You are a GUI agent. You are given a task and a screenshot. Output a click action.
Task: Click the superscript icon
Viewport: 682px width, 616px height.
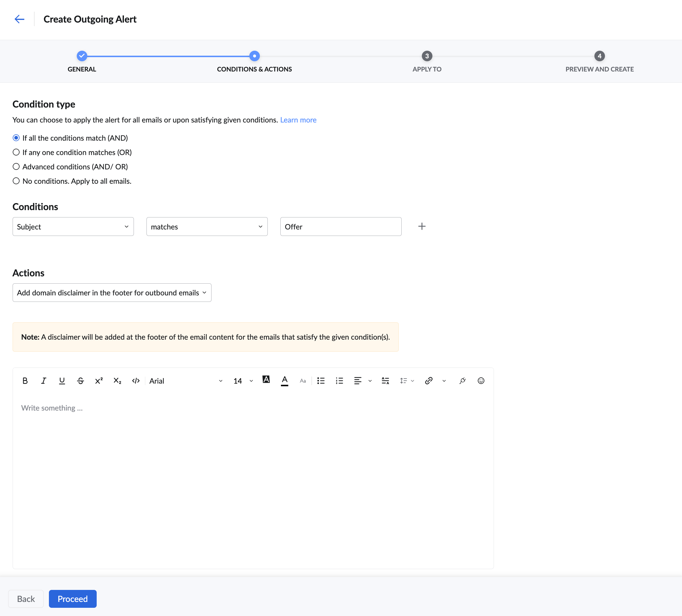coord(99,381)
